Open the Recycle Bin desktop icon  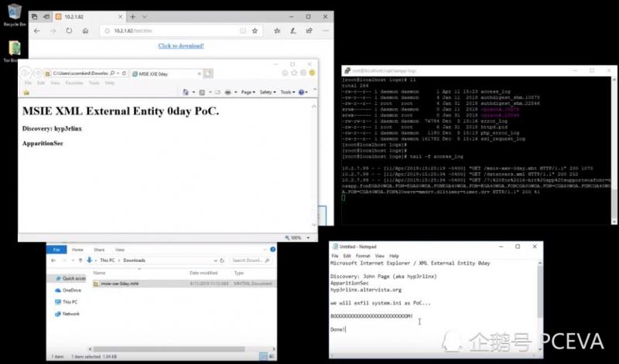(15, 15)
